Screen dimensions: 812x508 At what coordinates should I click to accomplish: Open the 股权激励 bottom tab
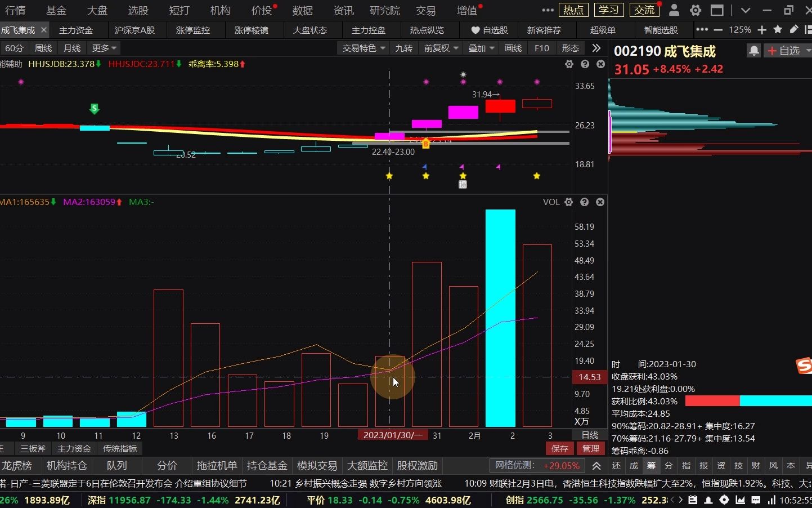pyautogui.click(x=417, y=466)
